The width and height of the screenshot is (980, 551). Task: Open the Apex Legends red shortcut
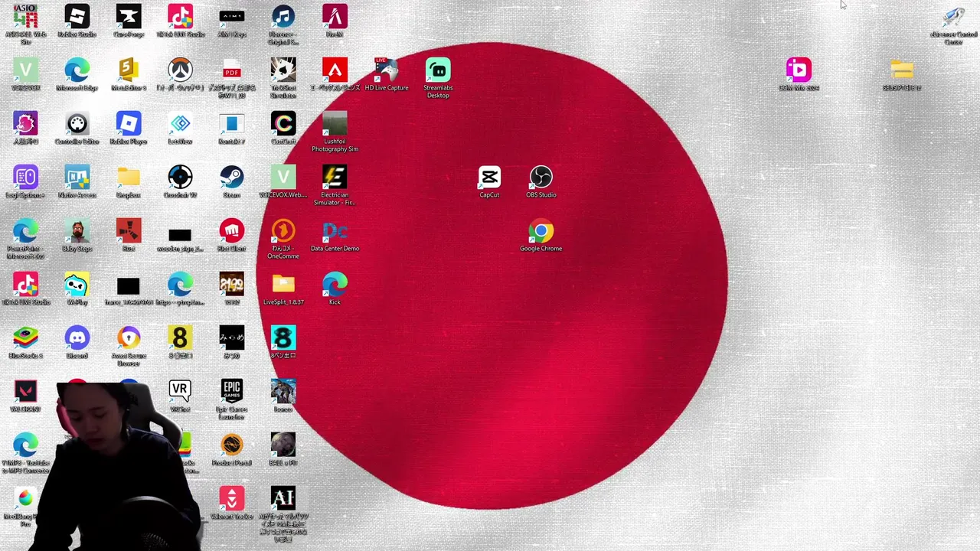click(x=335, y=74)
